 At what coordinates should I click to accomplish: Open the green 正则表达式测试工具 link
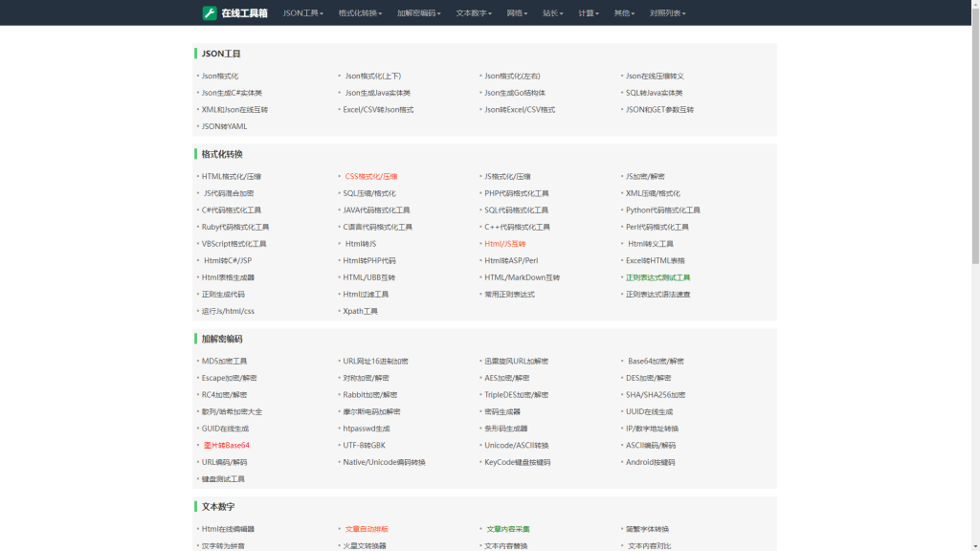coord(658,278)
